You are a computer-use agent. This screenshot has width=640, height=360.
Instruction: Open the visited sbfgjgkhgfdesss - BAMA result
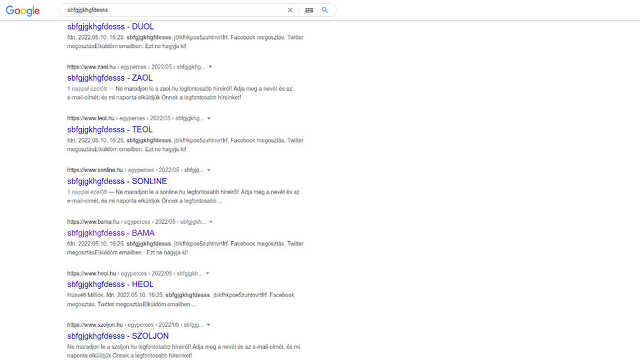click(111, 233)
